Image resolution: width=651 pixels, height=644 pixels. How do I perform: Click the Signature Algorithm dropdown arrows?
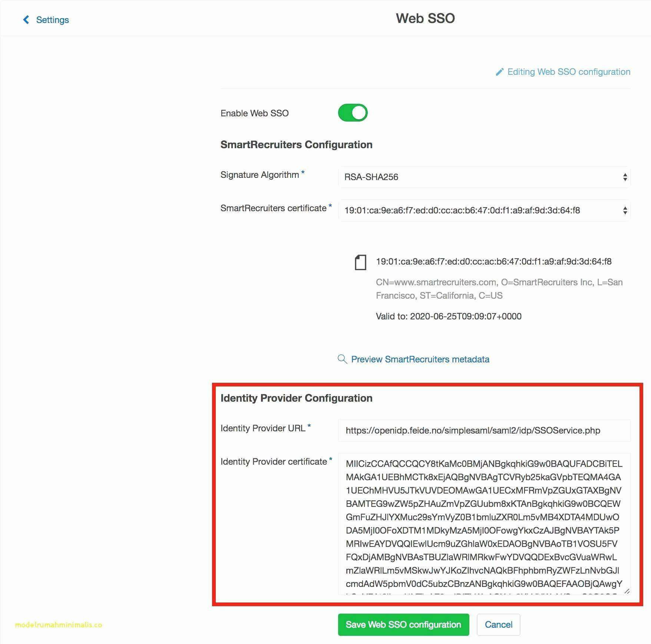pos(625,177)
